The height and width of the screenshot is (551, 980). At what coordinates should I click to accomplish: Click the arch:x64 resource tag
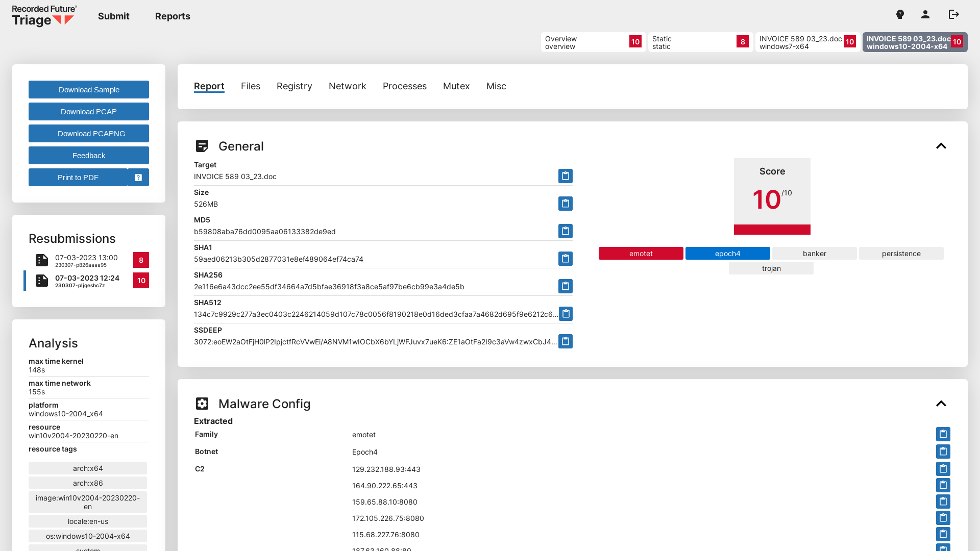[x=88, y=468]
